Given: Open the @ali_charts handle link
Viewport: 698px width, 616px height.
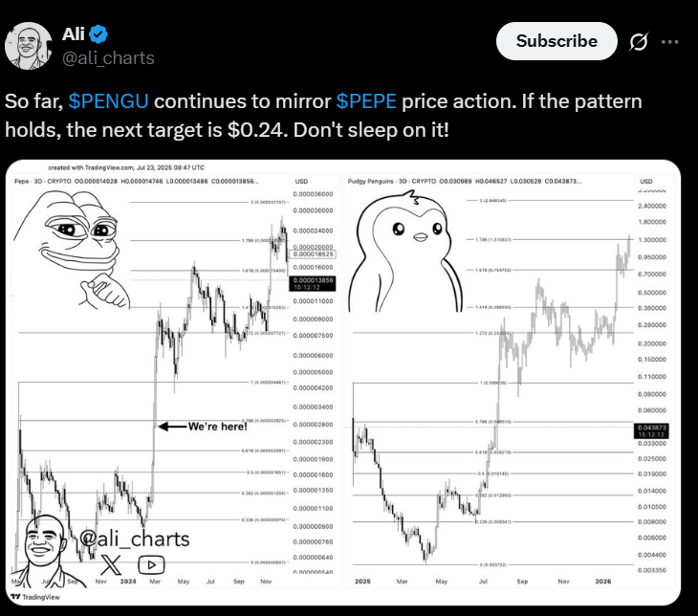Looking at the screenshot, I should 108,58.
